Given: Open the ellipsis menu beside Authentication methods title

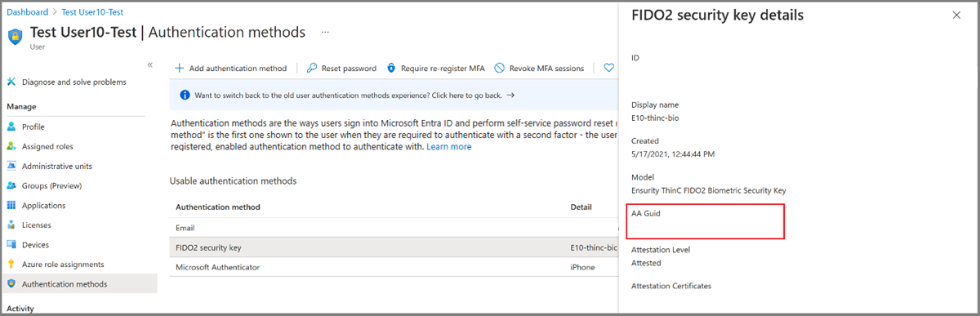Looking at the screenshot, I should 325,33.
